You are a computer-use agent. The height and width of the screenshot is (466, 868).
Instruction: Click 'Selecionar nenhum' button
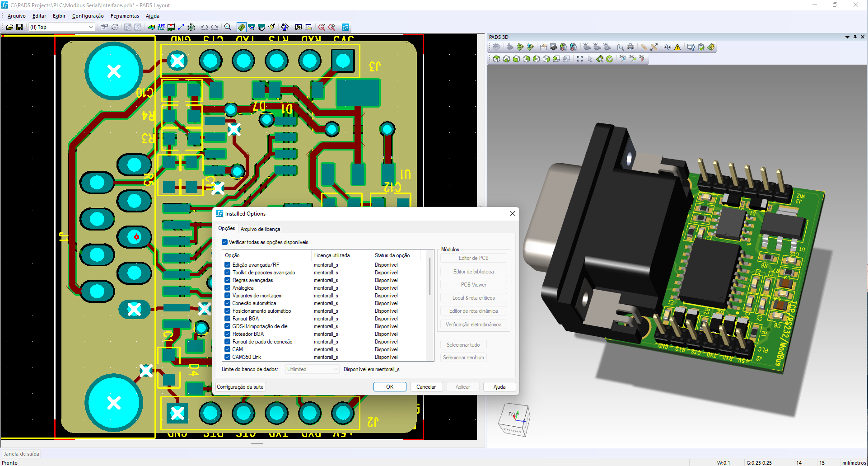(463, 358)
